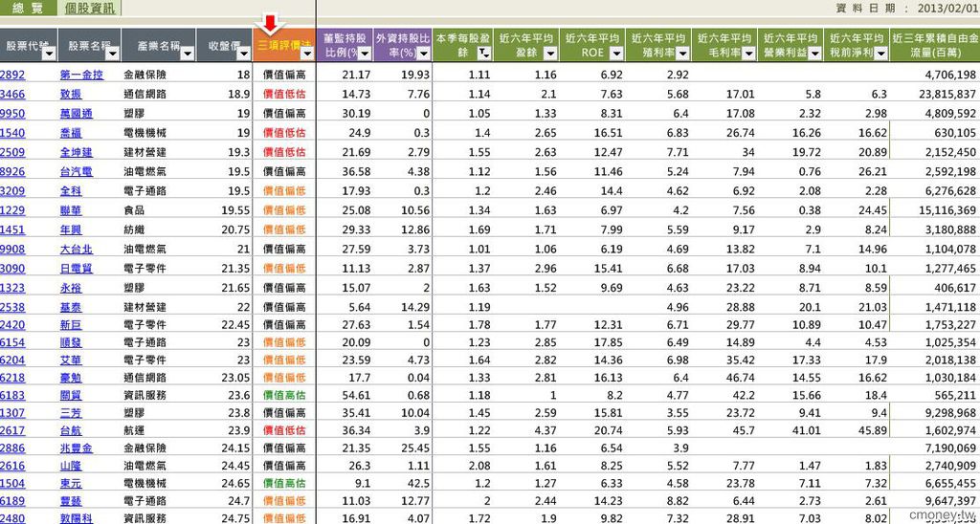Open the 近六年平均稅前淨利 filter dropdown
Image resolution: width=980 pixels, height=524 pixels.
(x=880, y=54)
